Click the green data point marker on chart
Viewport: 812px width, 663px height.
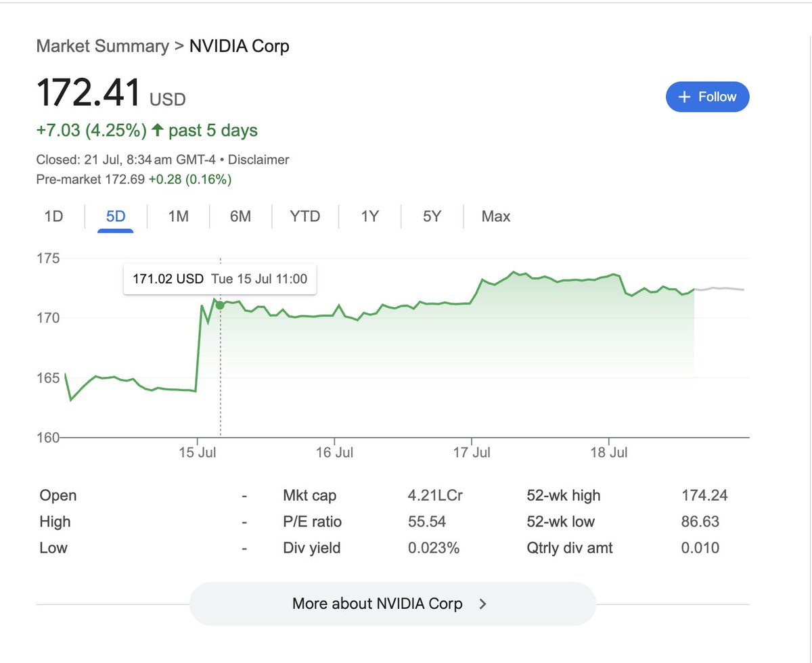coord(220,305)
